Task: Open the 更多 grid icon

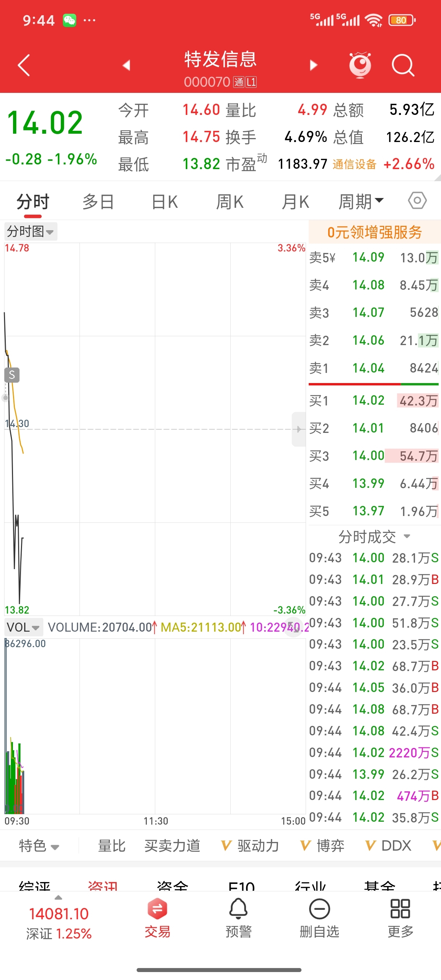Action: pos(400,918)
